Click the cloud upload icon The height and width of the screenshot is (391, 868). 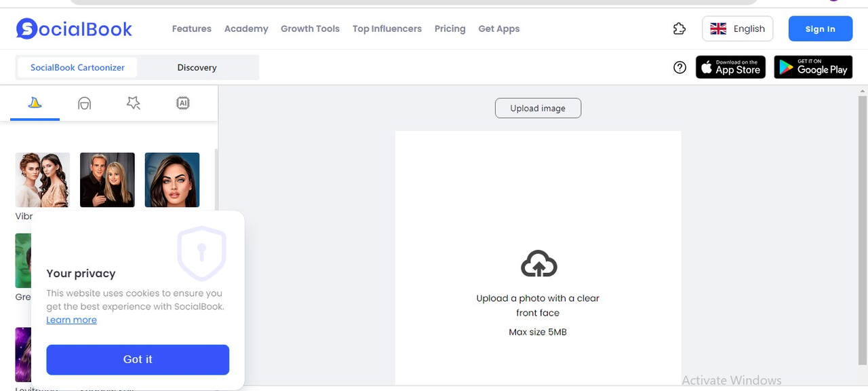[x=538, y=263]
